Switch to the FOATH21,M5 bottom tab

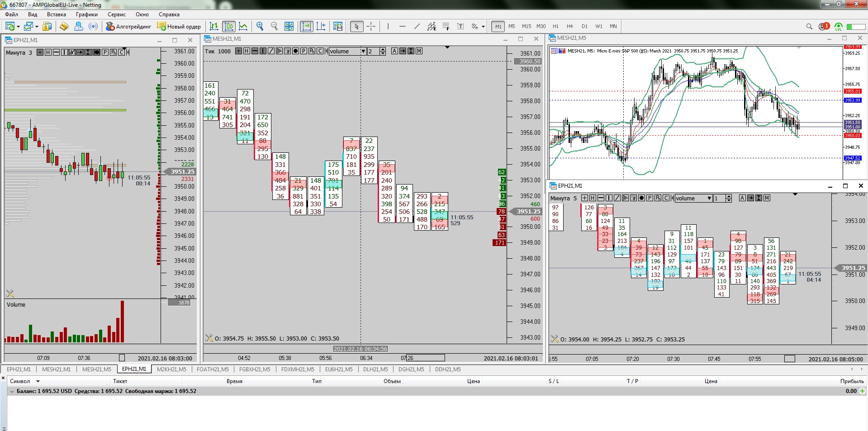(213, 369)
